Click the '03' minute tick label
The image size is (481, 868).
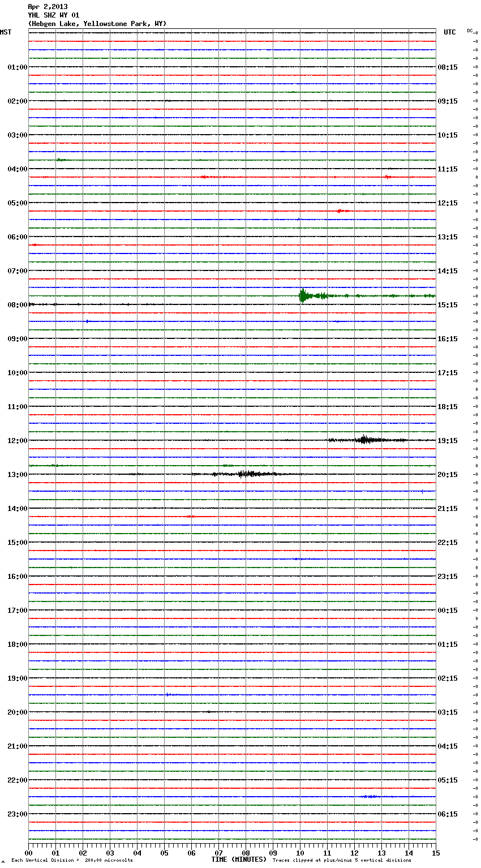pos(110,853)
